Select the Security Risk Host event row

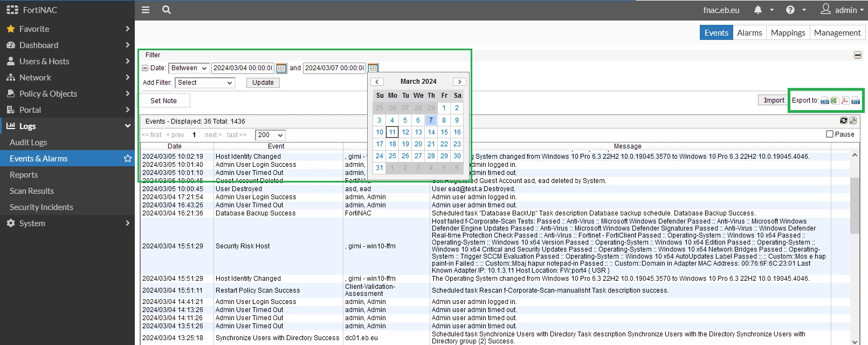[x=495, y=246]
